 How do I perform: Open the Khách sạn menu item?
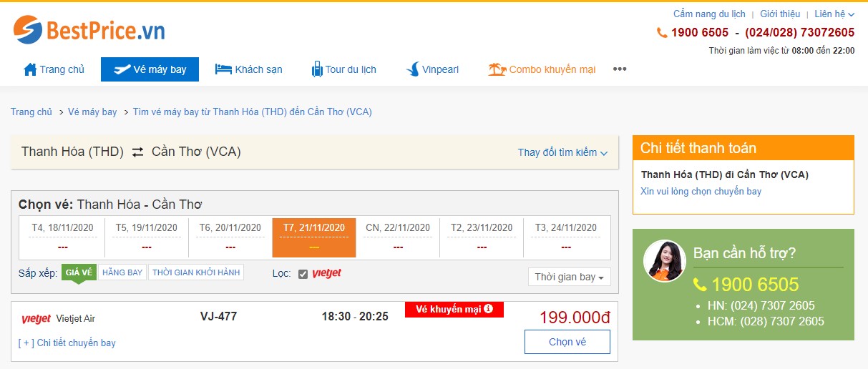[249, 69]
